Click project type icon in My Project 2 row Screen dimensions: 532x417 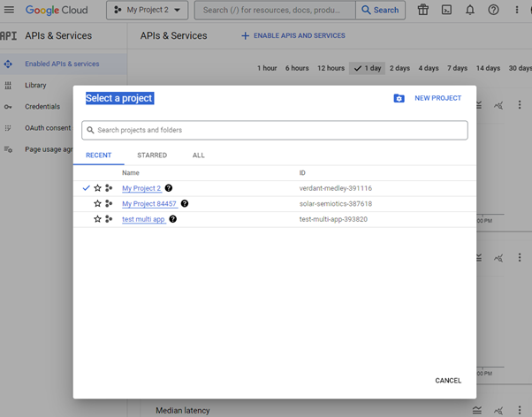(x=109, y=188)
